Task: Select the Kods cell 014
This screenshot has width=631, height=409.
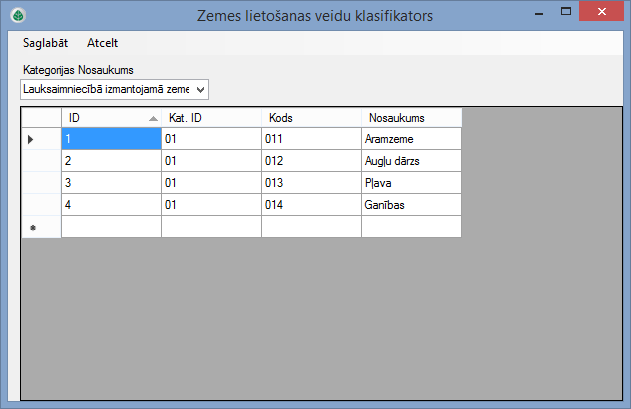Action: (x=311, y=205)
